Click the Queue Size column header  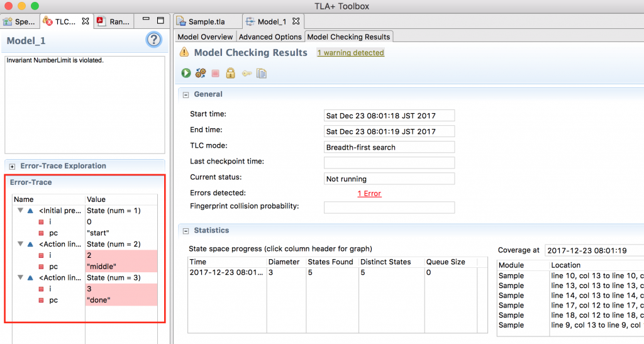tap(450, 262)
